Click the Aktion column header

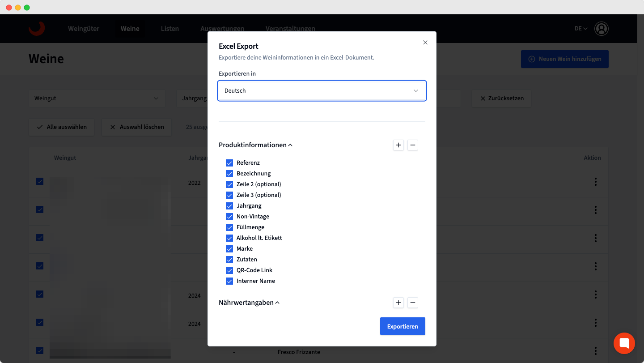592,158
